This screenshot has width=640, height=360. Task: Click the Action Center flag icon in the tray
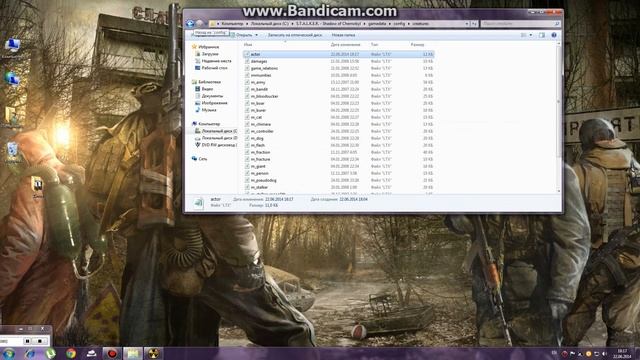coord(572,354)
